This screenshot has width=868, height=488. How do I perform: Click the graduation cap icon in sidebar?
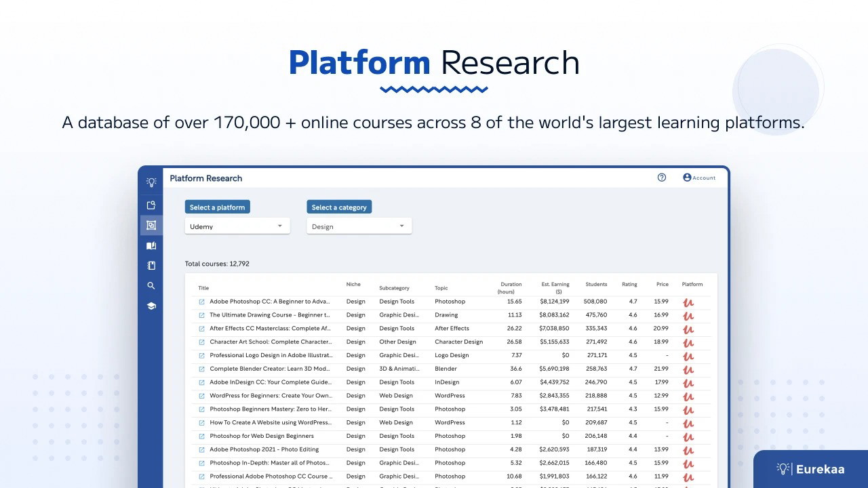151,306
